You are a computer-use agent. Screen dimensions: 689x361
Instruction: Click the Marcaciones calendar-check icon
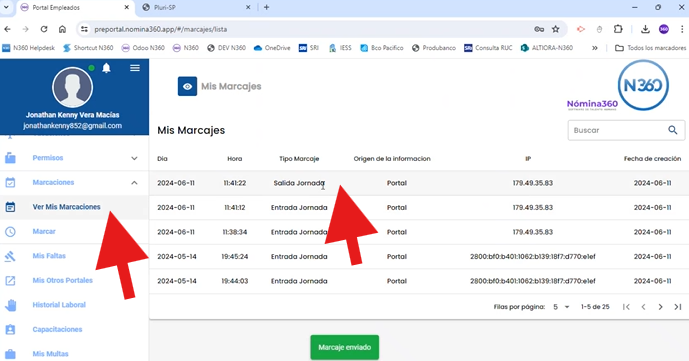pos(10,183)
